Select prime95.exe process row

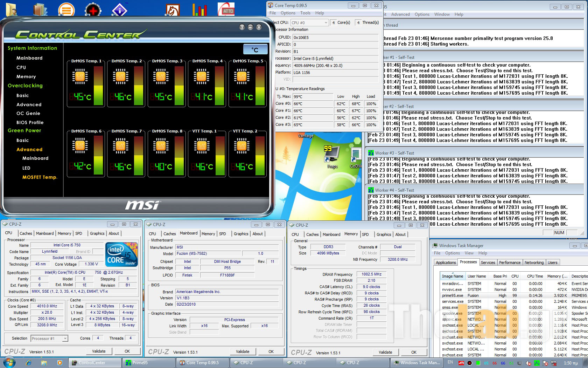(514, 295)
